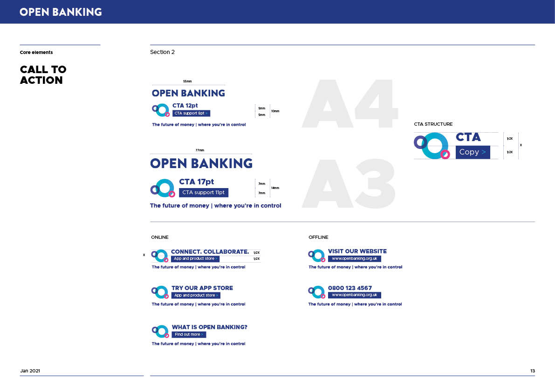
Task: Click the tagline under 'VISIT OUR WEBSITE'
Action: 356,267
